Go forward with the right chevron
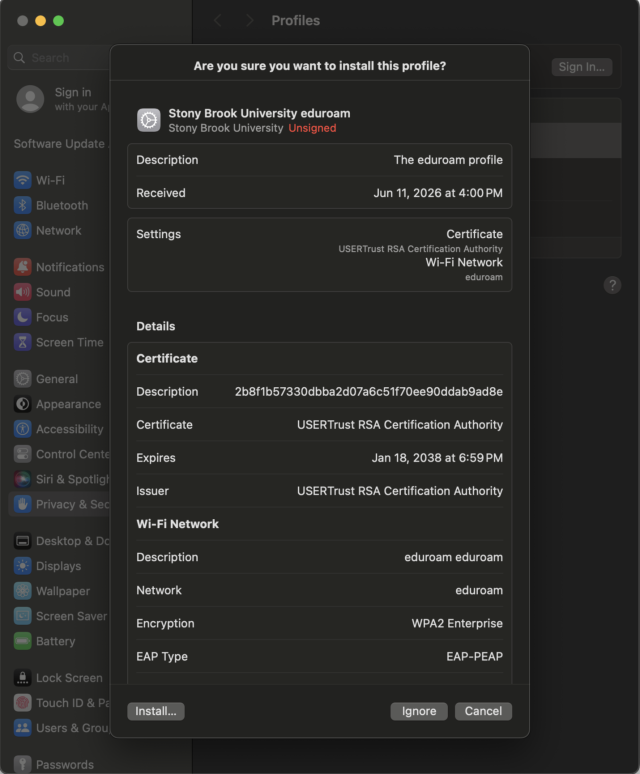This screenshot has width=640, height=774. (x=250, y=21)
